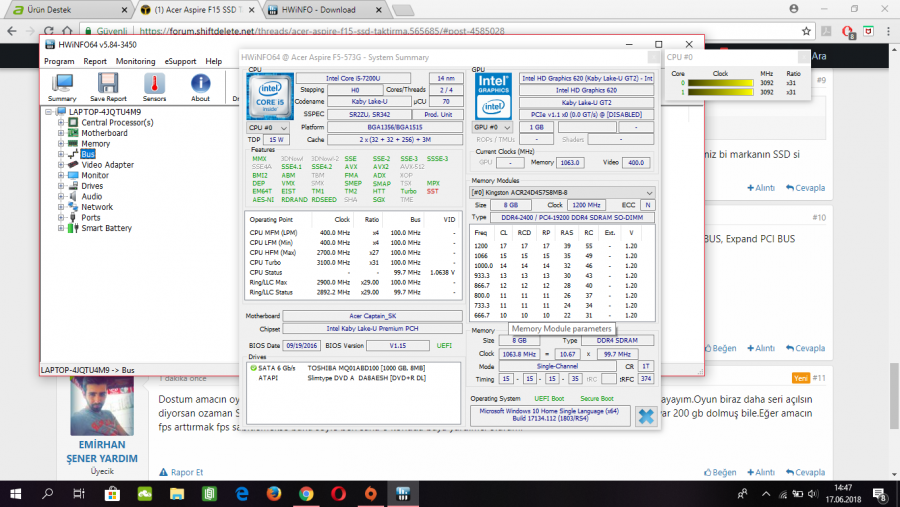Expand the Memory tree node

[61, 144]
